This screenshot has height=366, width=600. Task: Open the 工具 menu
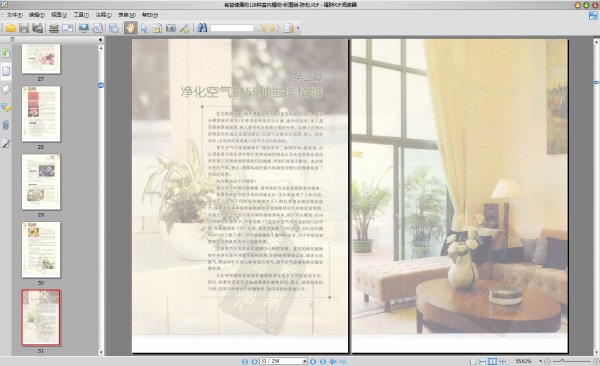81,15
